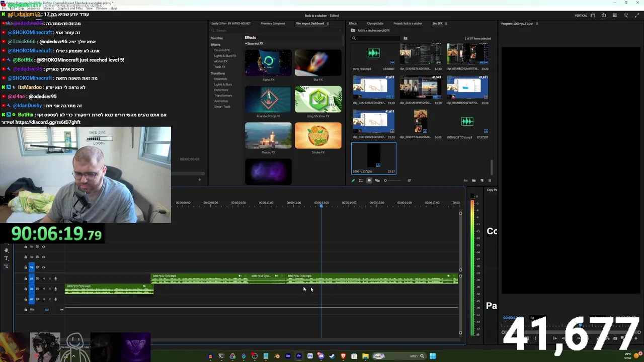The image size is (644, 362).
Task: Select Lights & Blurs FX category
Action: [x=224, y=56]
